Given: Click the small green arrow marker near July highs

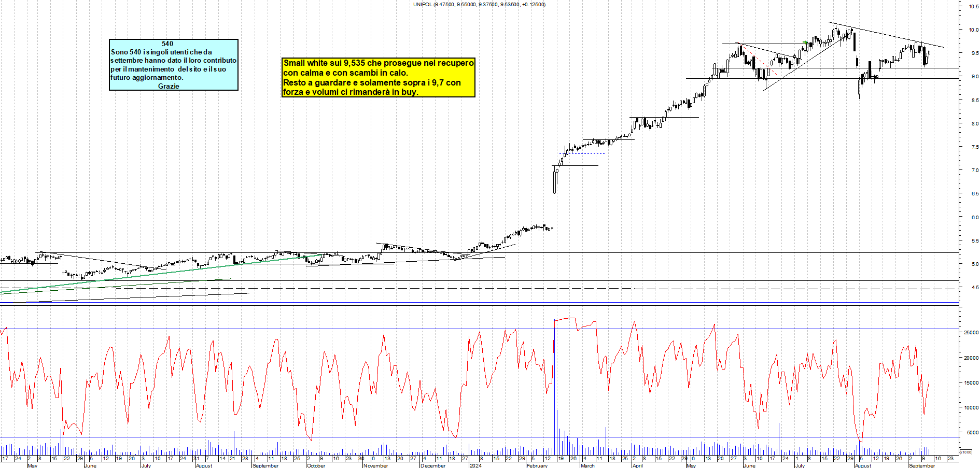Looking at the screenshot, I should 805,42.
